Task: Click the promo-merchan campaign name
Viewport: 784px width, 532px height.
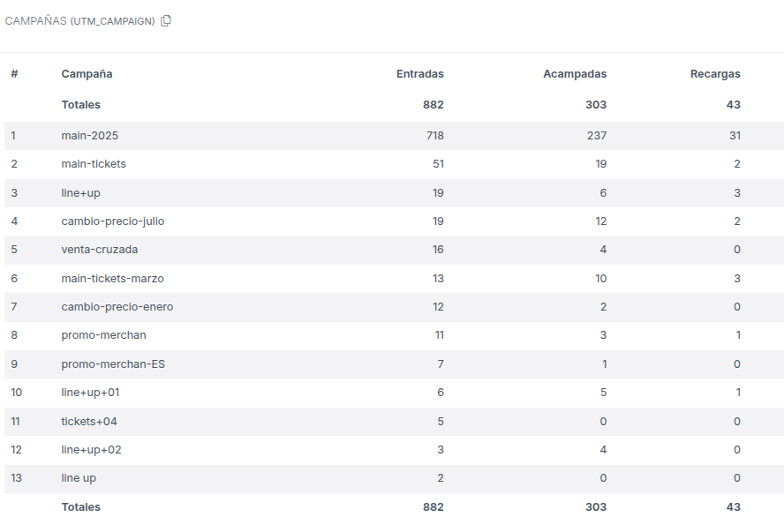Action: [x=103, y=335]
